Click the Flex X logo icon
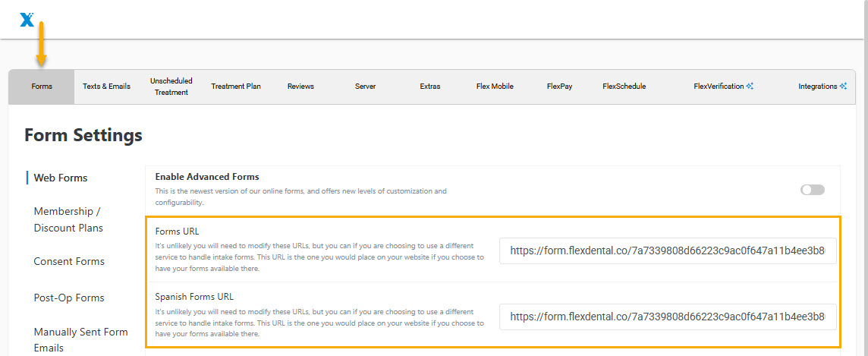This screenshot has height=356, width=868. (x=27, y=20)
